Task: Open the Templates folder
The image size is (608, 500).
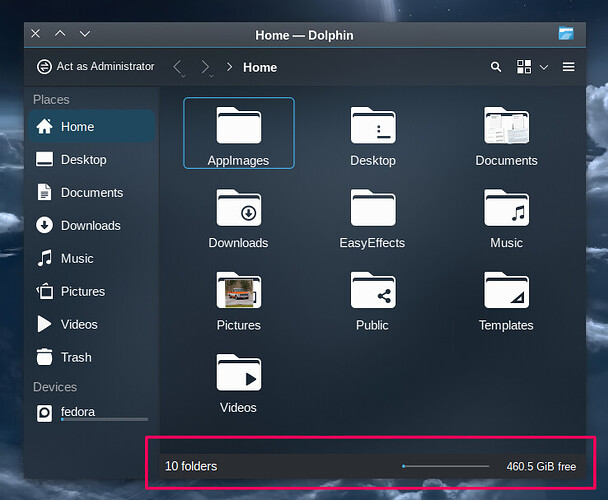Action: [x=506, y=301]
